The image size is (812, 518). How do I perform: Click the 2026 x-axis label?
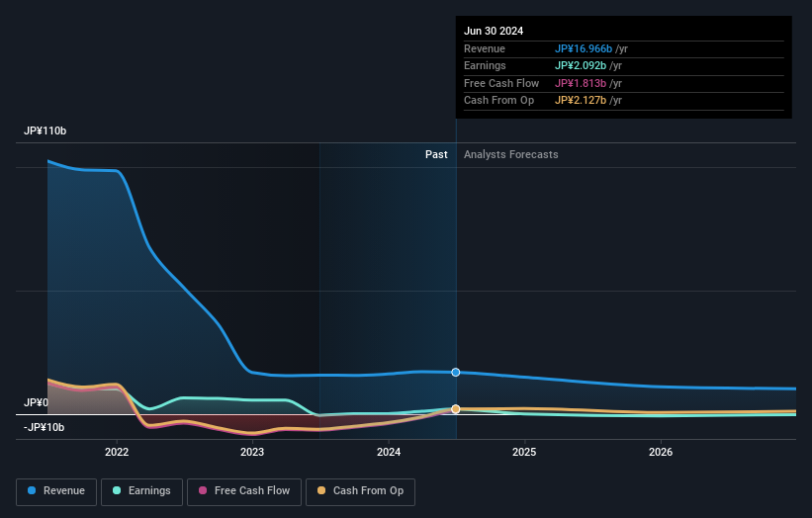tap(661, 453)
